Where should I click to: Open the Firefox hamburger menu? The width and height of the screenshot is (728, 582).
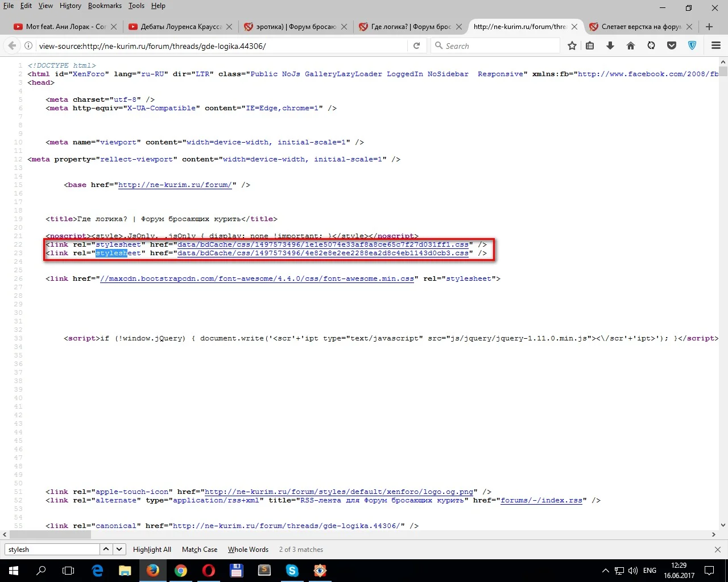point(716,45)
